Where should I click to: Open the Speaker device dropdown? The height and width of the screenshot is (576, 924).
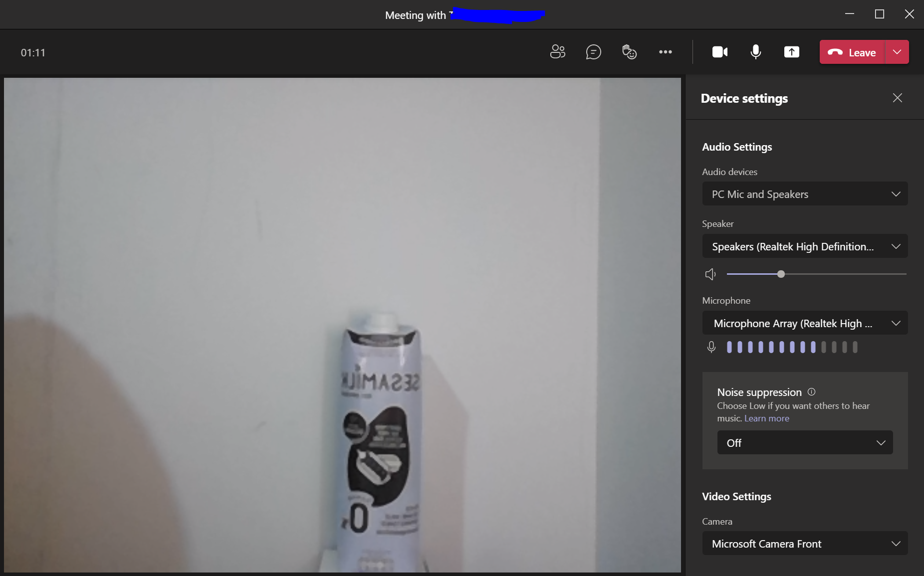(x=805, y=246)
